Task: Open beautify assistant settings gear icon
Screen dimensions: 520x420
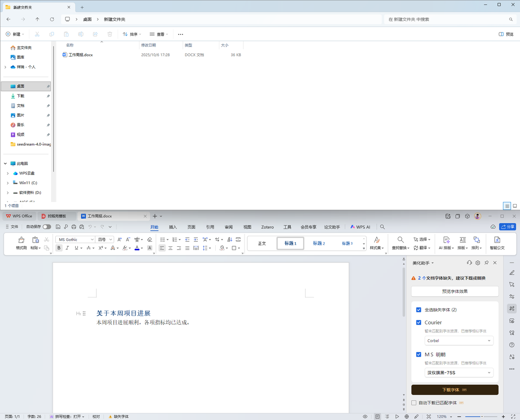Action: (x=478, y=263)
